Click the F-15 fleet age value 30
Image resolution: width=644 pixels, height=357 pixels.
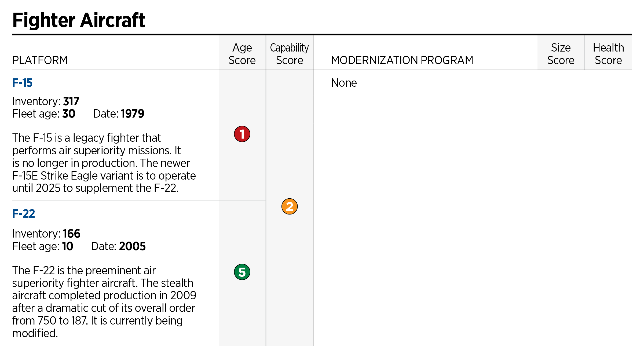[x=69, y=114]
